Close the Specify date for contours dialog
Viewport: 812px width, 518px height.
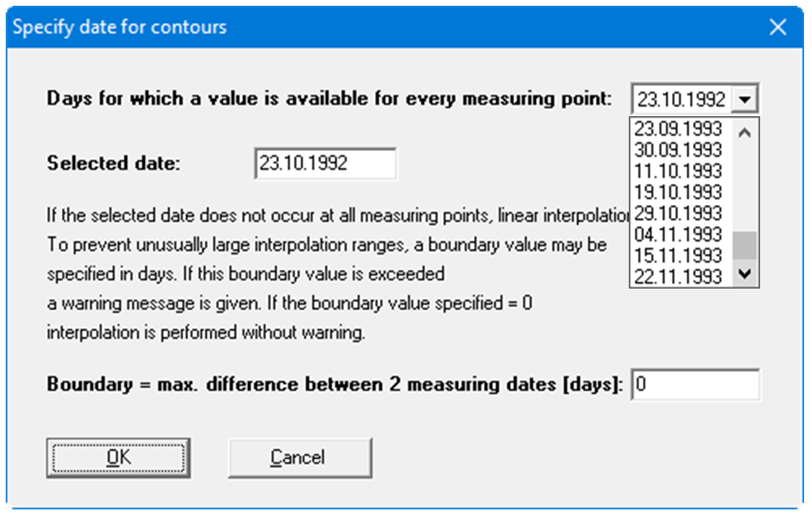point(777,27)
